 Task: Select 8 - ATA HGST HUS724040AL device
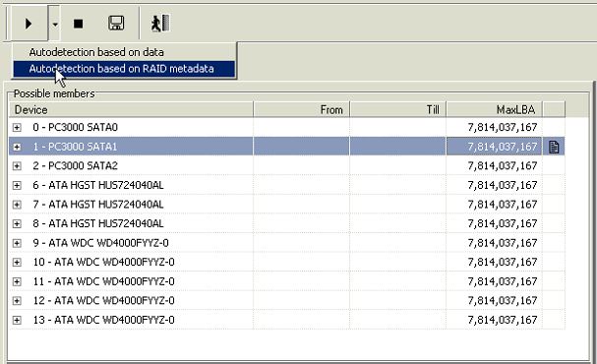point(97,223)
